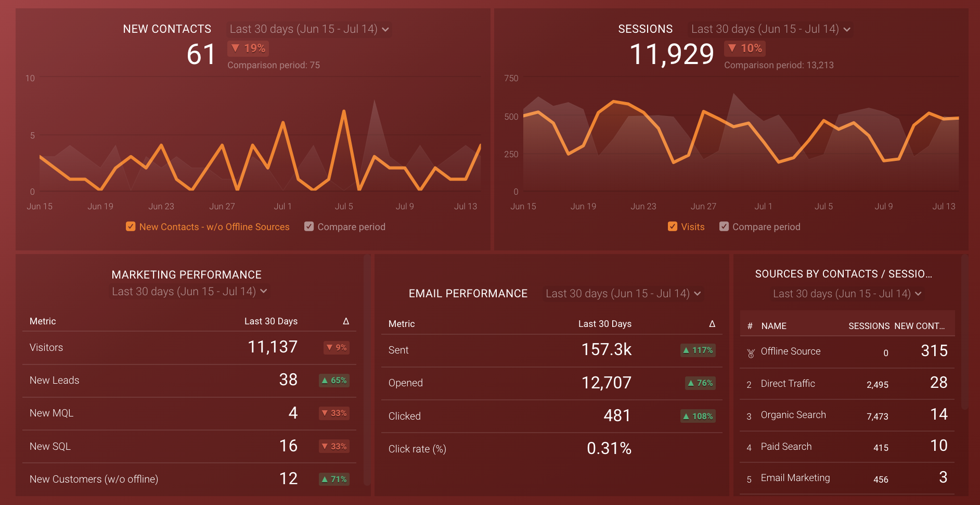Click the SOURCES BY CONTACTS / SESSIO... title
The width and height of the screenshot is (980, 505).
[843, 274]
